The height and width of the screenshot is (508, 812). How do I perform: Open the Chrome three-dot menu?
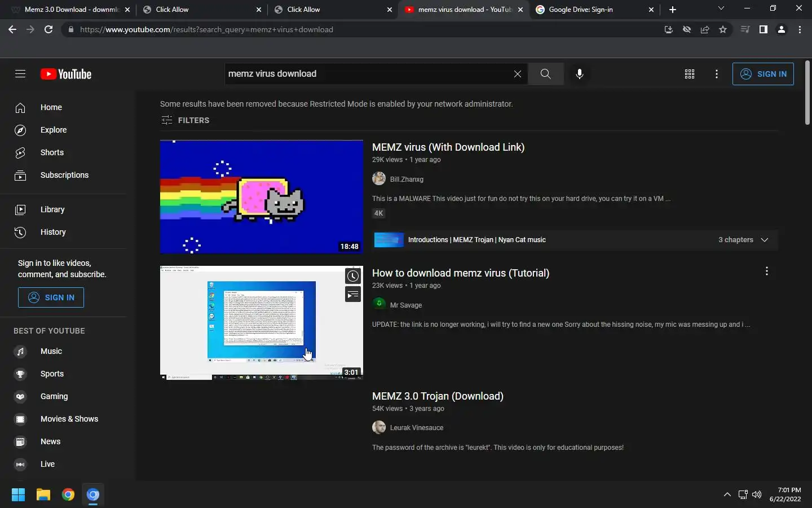pyautogui.click(x=800, y=29)
